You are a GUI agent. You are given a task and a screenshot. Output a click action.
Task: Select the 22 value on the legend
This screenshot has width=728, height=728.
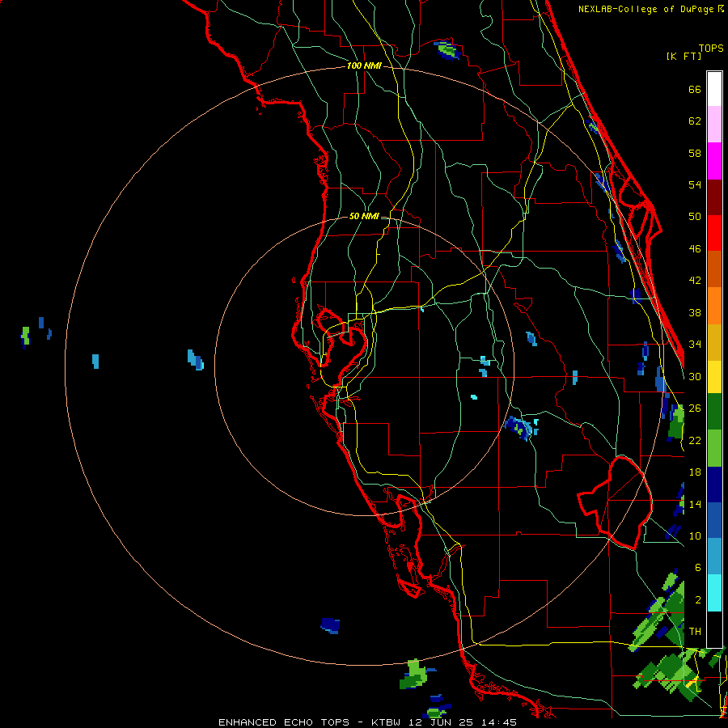[x=695, y=440]
